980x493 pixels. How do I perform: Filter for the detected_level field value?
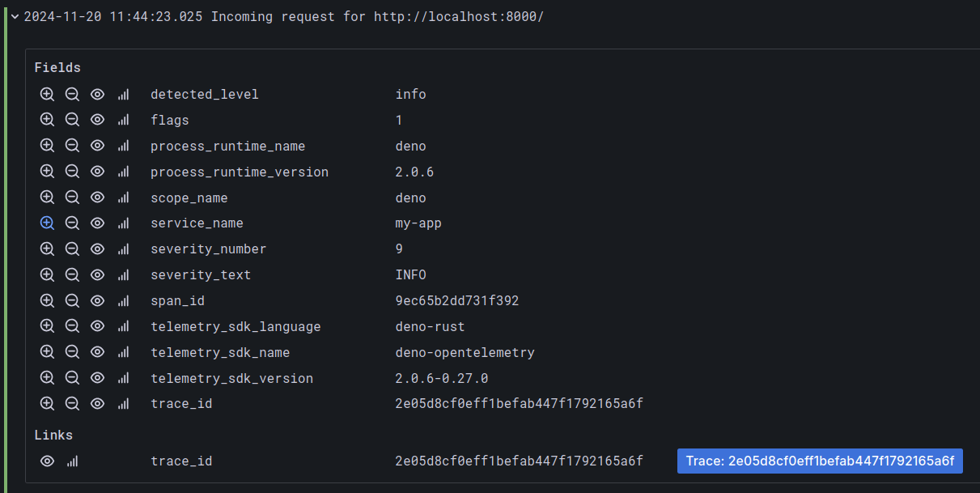click(47, 94)
